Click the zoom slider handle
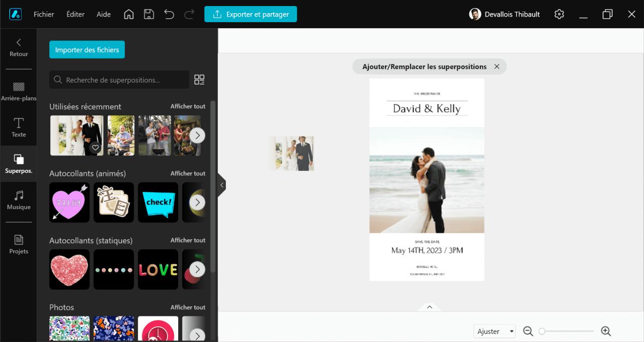 click(x=542, y=331)
